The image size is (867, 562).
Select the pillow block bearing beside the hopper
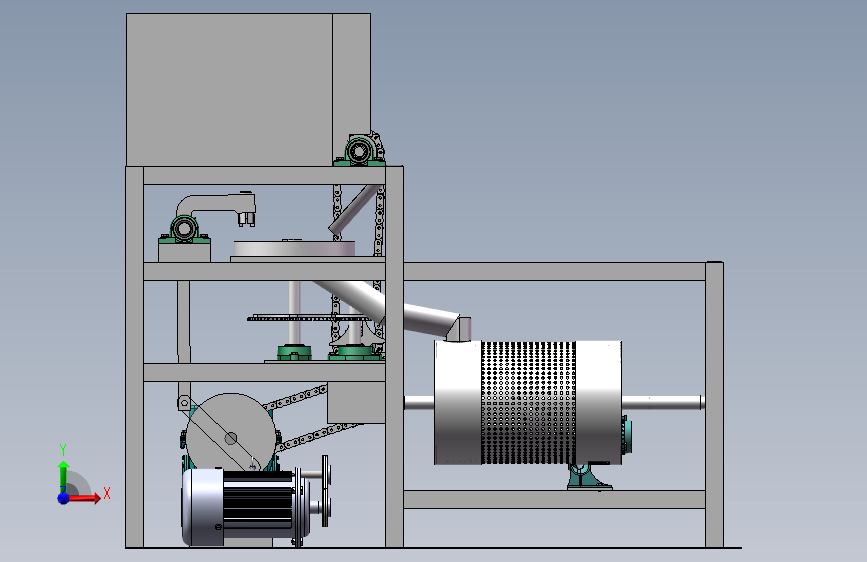click(359, 150)
